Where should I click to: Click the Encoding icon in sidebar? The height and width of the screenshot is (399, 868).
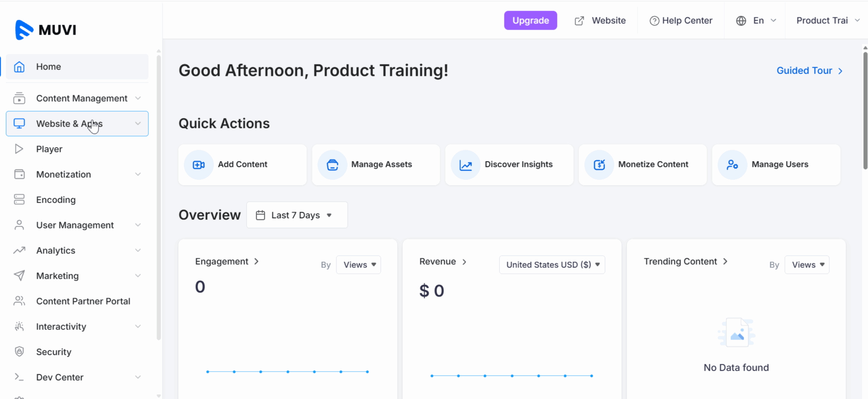tap(19, 200)
